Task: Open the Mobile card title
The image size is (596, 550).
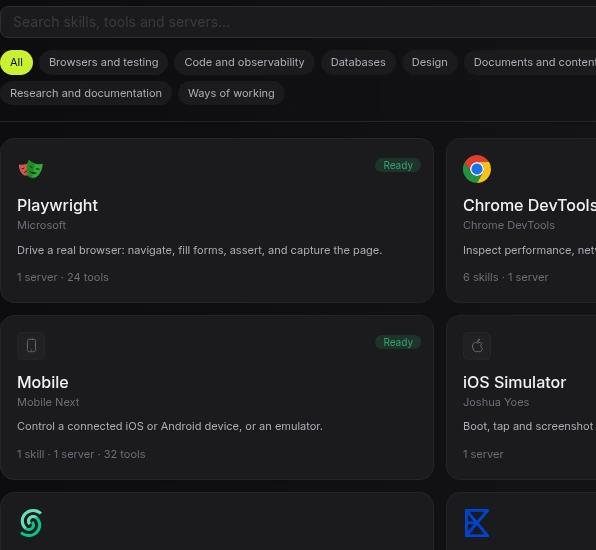Action: coord(43,382)
